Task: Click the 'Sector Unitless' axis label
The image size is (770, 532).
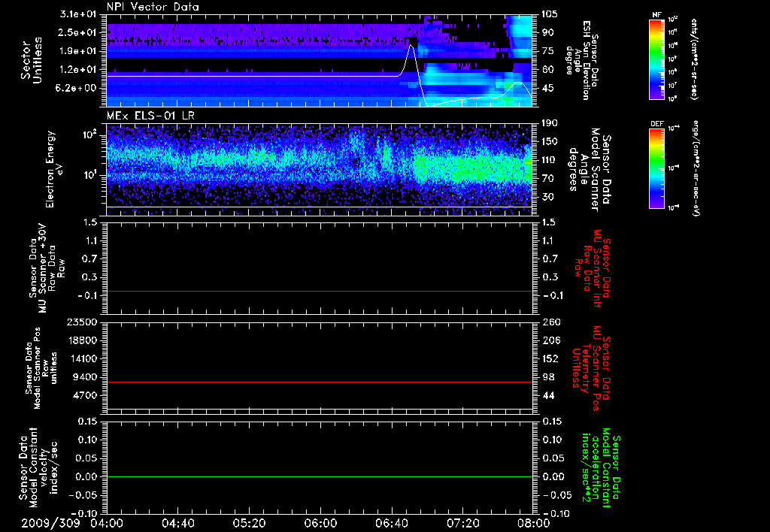Action: pyautogui.click(x=32, y=60)
